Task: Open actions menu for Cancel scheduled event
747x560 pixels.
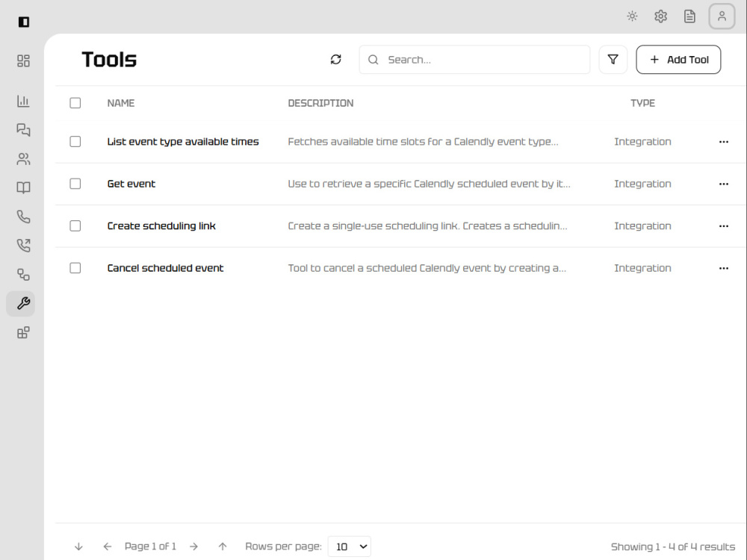Action: coord(724,268)
